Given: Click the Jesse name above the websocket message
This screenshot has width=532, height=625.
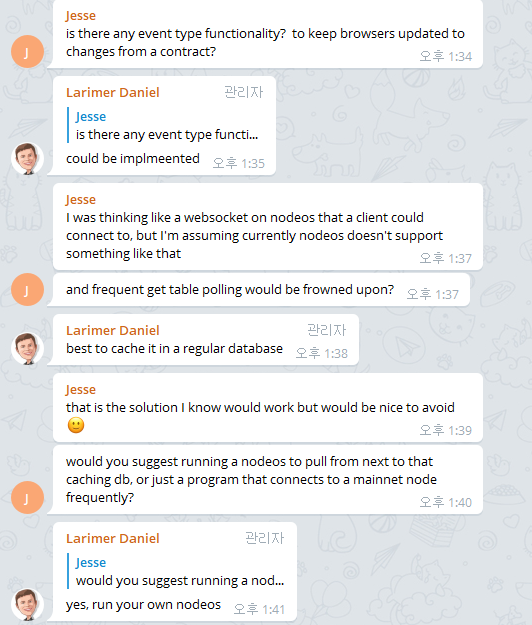Looking at the screenshot, I should click(81, 199).
